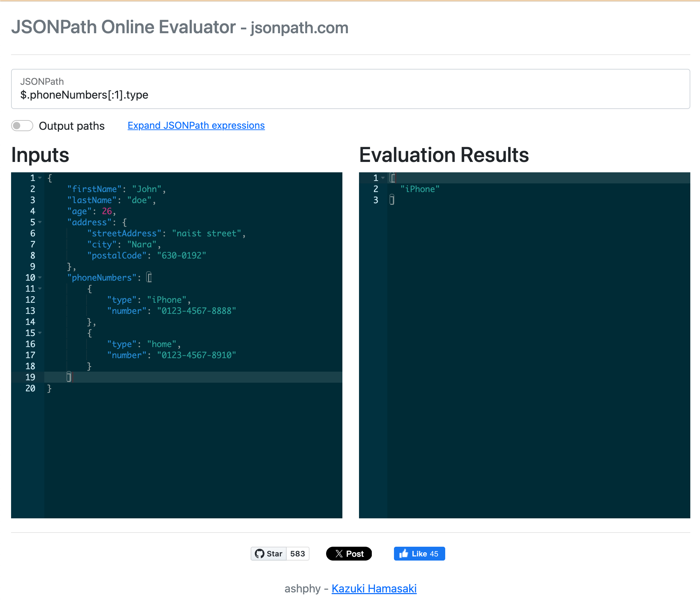Screen dimensions: 700x609
Task: Click the age value 26 in inputs
Action: click(x=107, y=211)
